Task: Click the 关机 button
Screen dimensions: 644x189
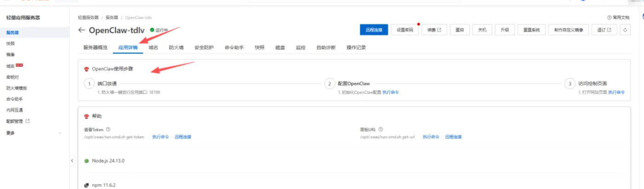Action: [x=482, y=30]
